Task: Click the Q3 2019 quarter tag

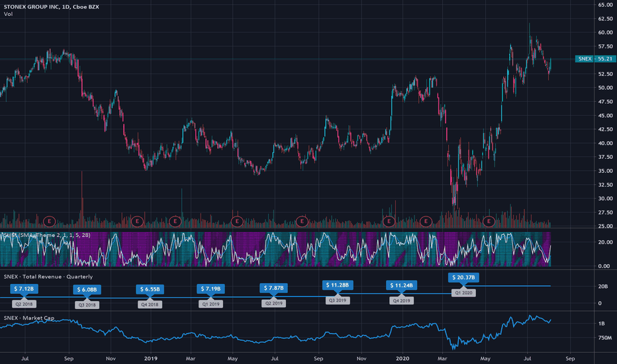Action: pyautogui.click(x=338, y=300)
